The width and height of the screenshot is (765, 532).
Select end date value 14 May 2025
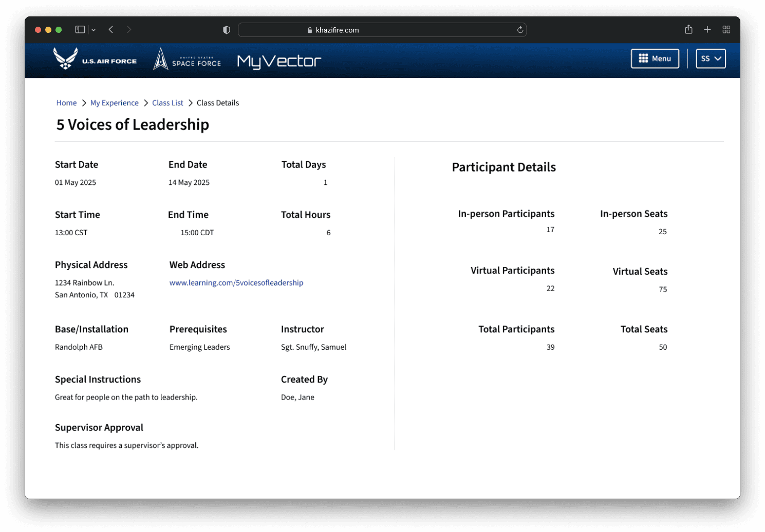pos(189,182)
